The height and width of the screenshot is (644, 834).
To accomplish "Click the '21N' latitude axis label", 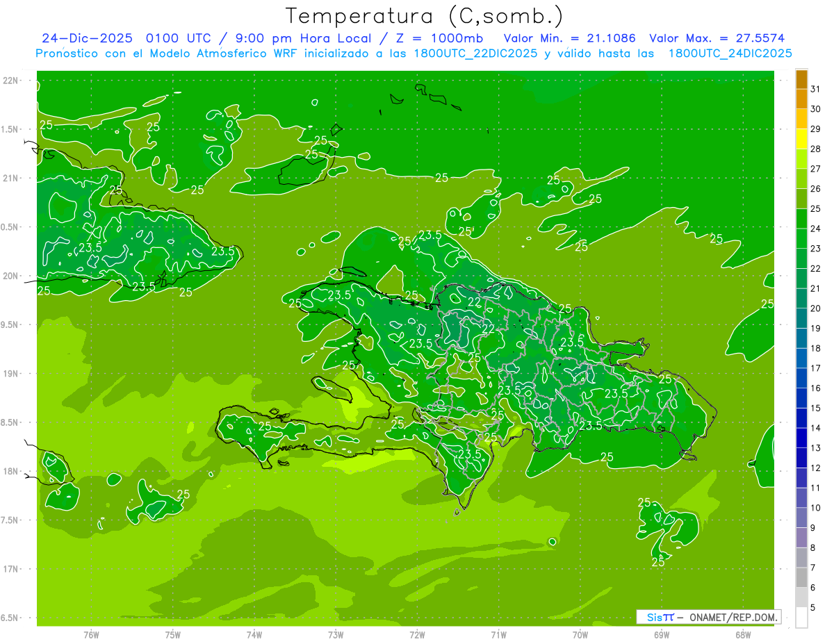I will [11, 178].
